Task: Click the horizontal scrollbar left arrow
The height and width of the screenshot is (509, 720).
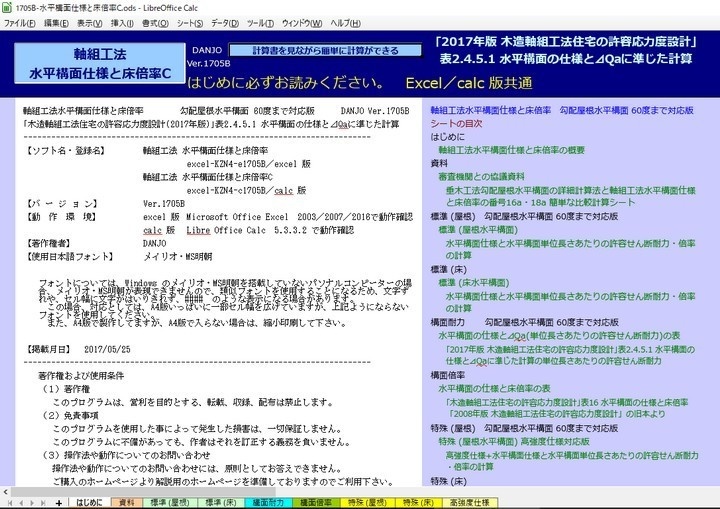Action: 5,492
